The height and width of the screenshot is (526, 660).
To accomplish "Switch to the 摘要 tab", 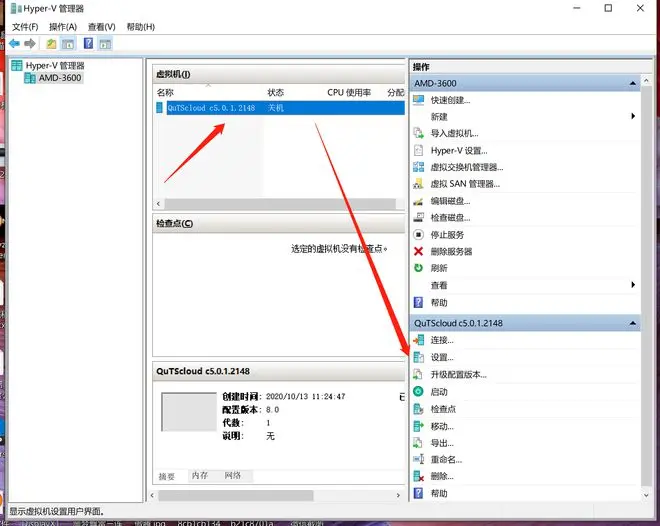I will pyautogui.click(x=167, y=476).
